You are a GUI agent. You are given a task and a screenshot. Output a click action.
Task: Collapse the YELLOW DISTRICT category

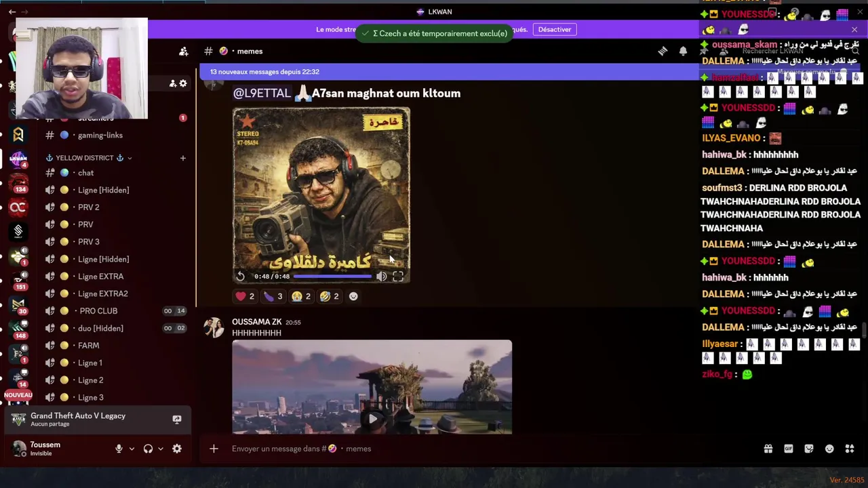click(89, 158)
